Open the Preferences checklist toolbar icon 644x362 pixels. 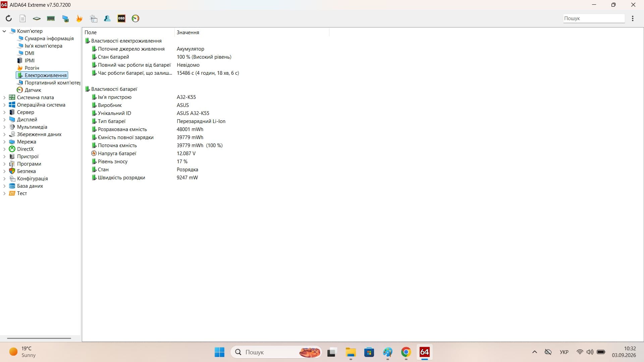pos(94,18)
